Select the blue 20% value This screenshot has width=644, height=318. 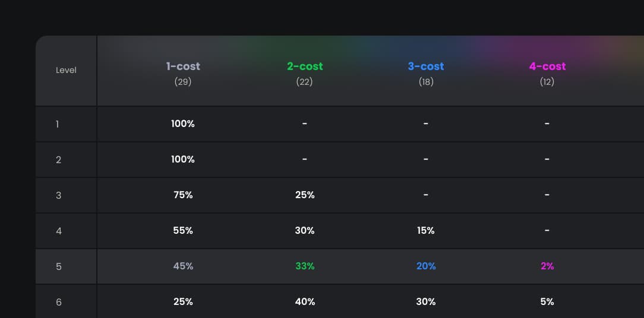click(426, 266)
